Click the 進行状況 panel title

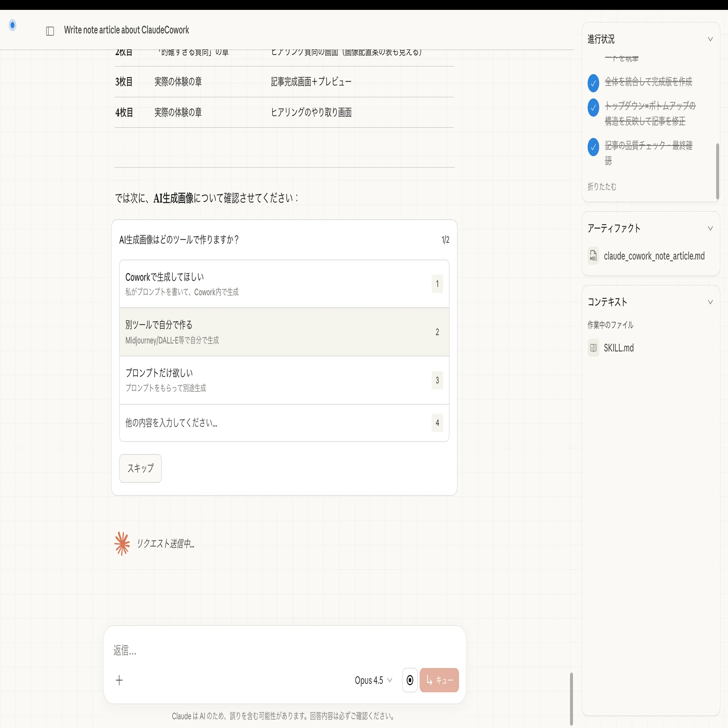tap(601, 39)
